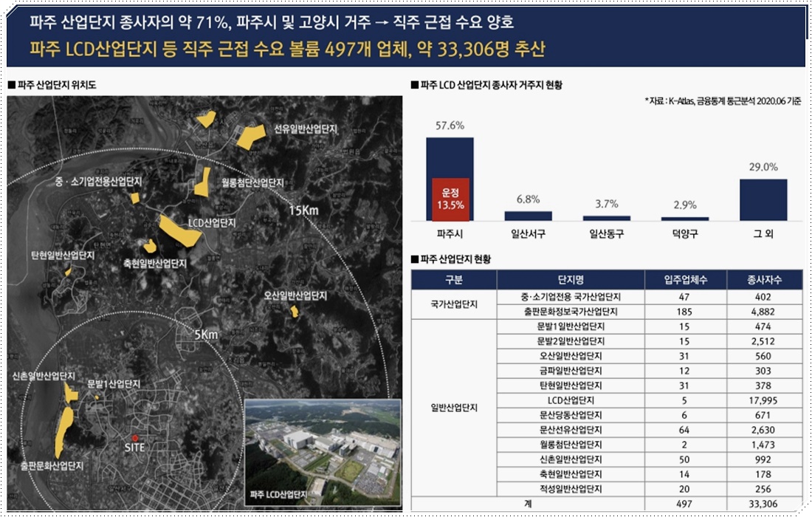Click the LCD산업단지 map label
Viewport: 812px width, 517px height.
211,223
